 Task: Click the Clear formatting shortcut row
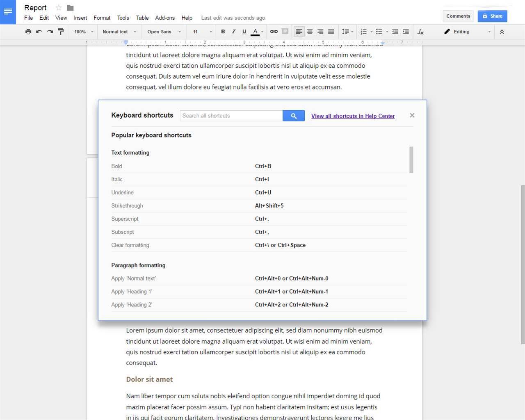point(259,245)
